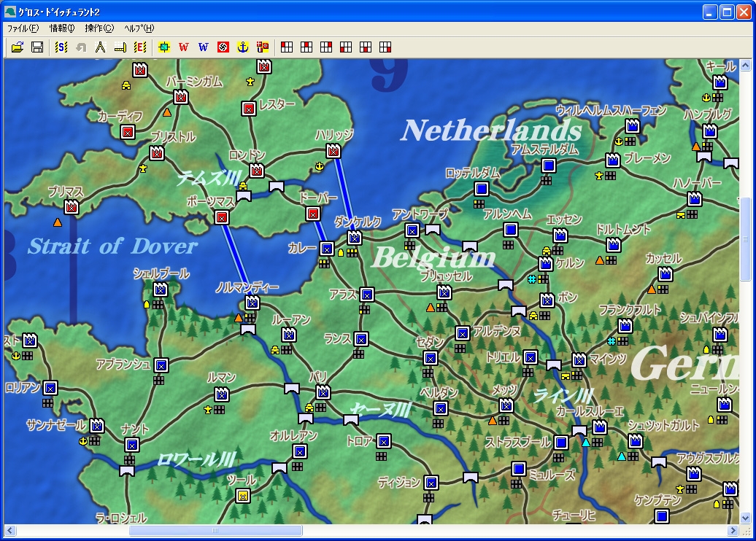Select the ポーツマス red city marker
756x541 pixels.
(222, 218)
